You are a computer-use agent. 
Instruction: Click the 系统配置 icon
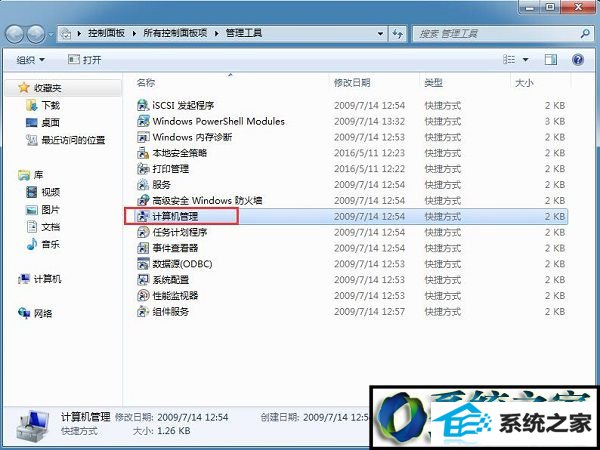(143, 280)
